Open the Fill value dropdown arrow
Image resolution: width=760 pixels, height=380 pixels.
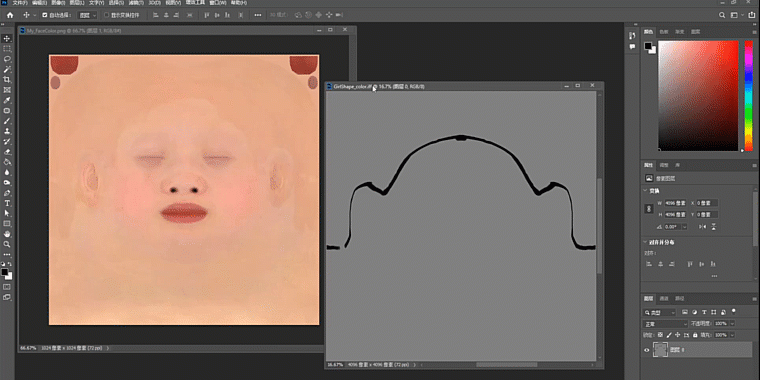point(732,335)
